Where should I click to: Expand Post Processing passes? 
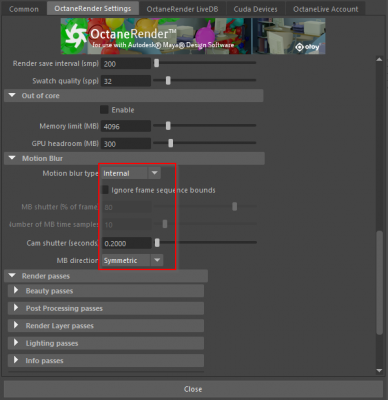pyautogui.click(x=16, y=308)
